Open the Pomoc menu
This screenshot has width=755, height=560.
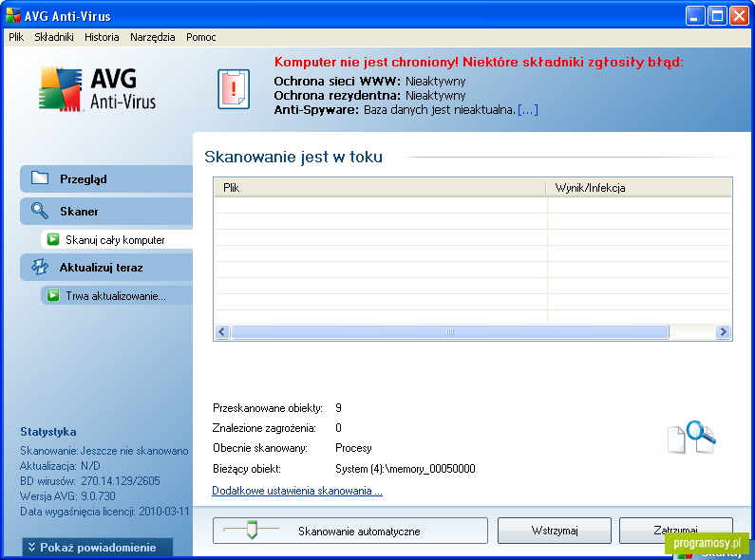(200, 37)
